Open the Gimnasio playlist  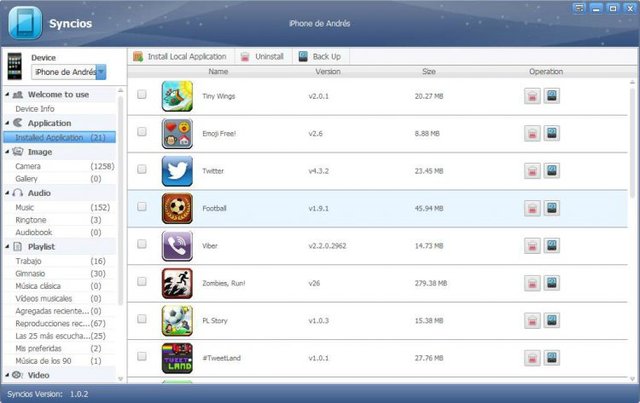pos(60,274)
